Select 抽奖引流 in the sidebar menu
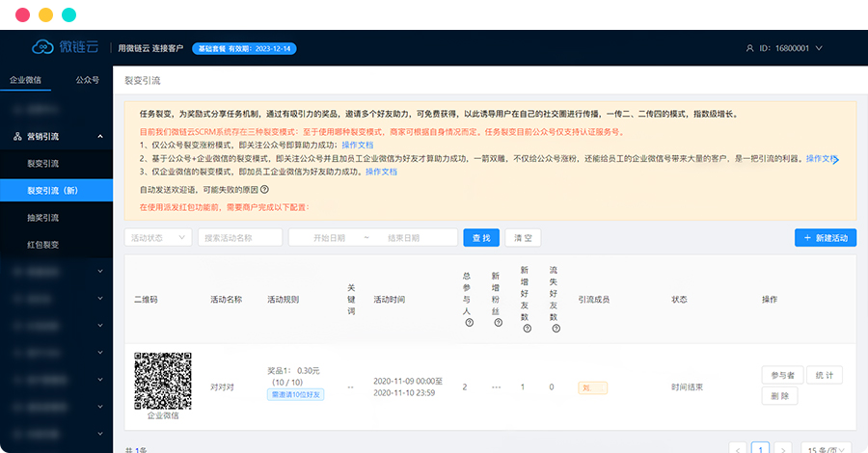Screen dimensions: 868x453 (x=42, y=218)
